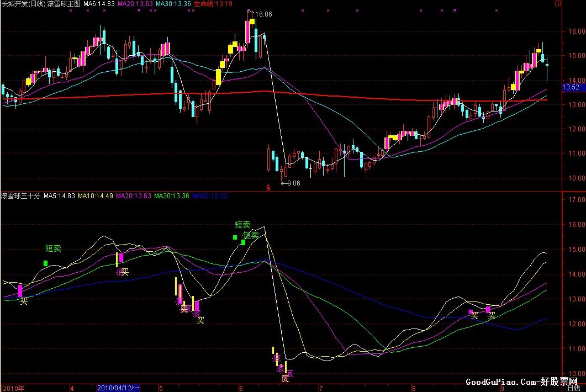Select the 滚雪球三十分 sub-chart name
This screenshot has width=586, height=392.
20,196
